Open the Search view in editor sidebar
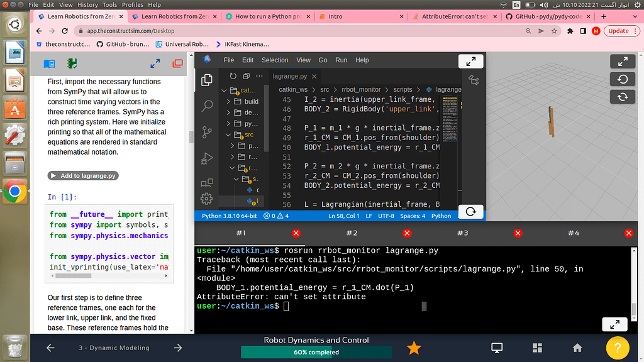 point(206,106)
